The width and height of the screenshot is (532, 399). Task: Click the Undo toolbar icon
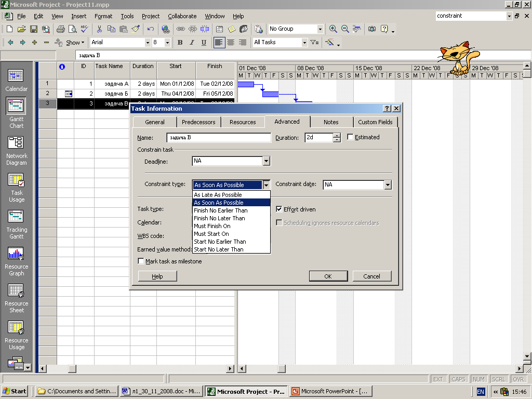pos(151,29)
